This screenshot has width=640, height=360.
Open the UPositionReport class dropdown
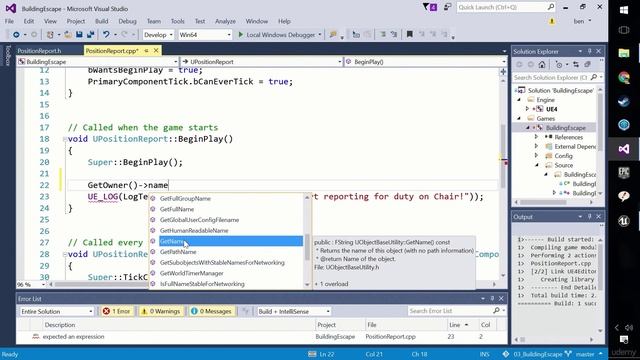click(x=262, y=62)
